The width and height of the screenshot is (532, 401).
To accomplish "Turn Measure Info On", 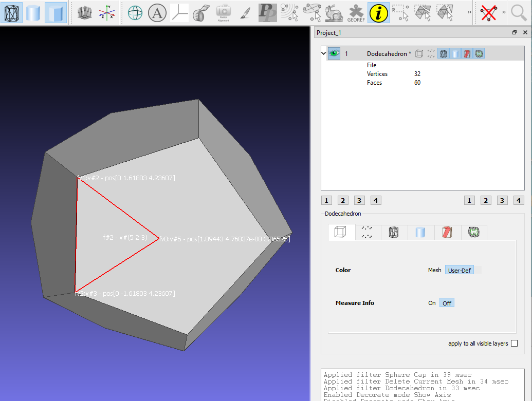I will point(432,303).
